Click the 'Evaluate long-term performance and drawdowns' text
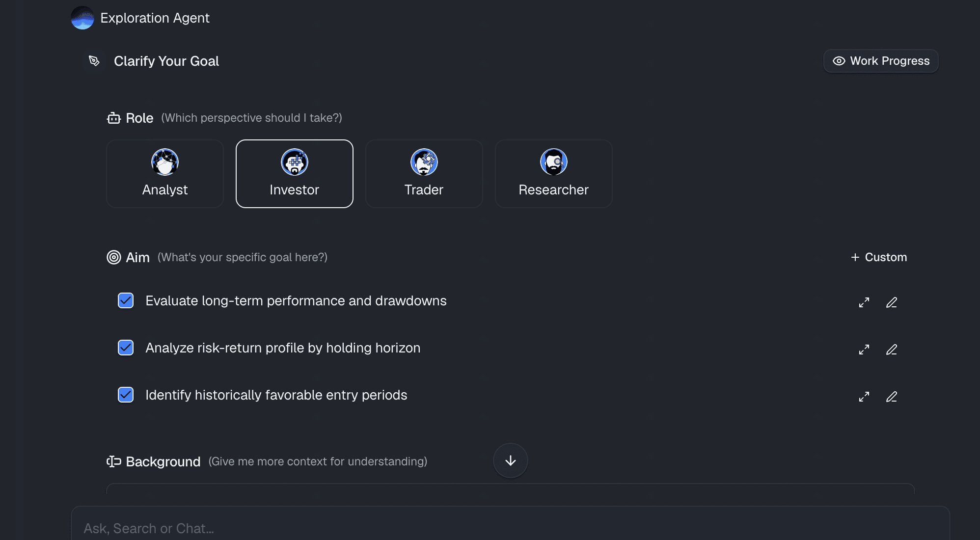 296,300
